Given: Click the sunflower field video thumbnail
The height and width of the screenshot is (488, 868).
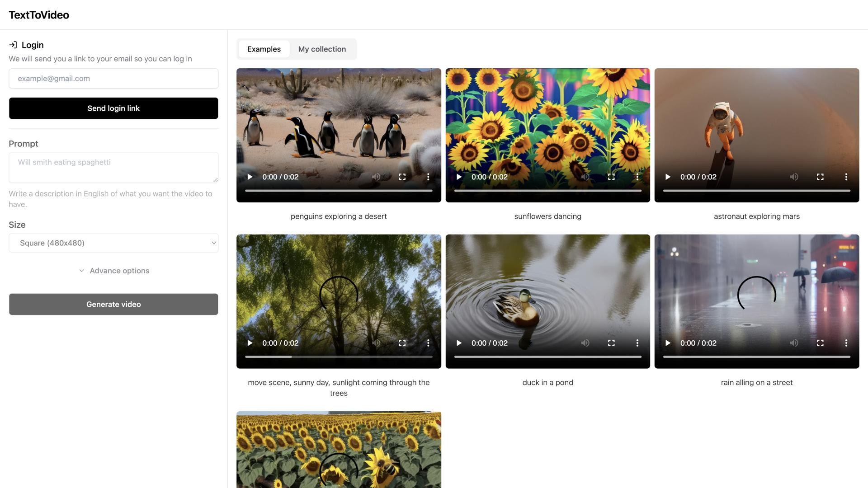Looking at the screenshot, I should tap(339, 450).
